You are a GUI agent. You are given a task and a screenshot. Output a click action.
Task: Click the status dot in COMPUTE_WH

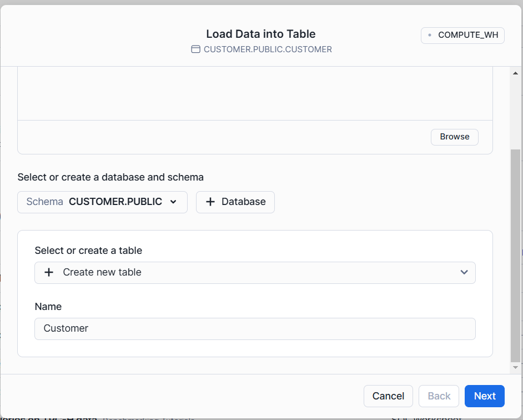[430, 35]
